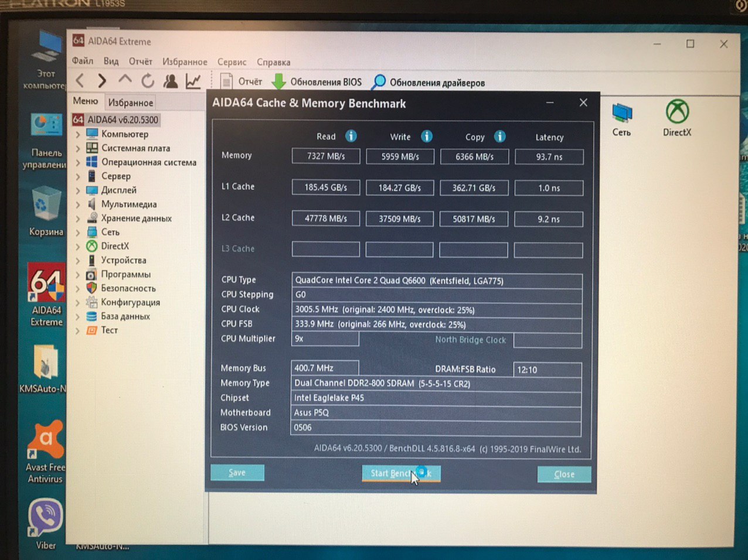Minimize the Cache & Memory Benchmark dialog
Image resolution: width=748 pixels, height=560 pixels.
550,103
